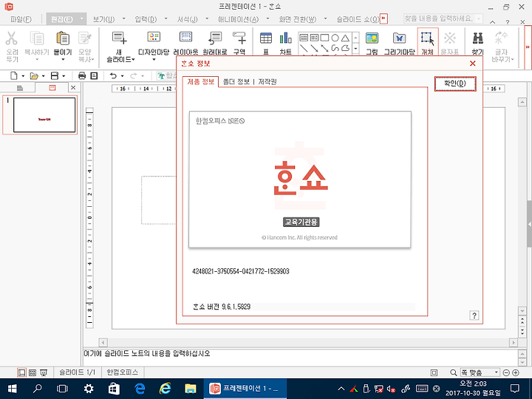Click the Confirm (확인) button
532x399 pixels.
(x=455, y=83)
